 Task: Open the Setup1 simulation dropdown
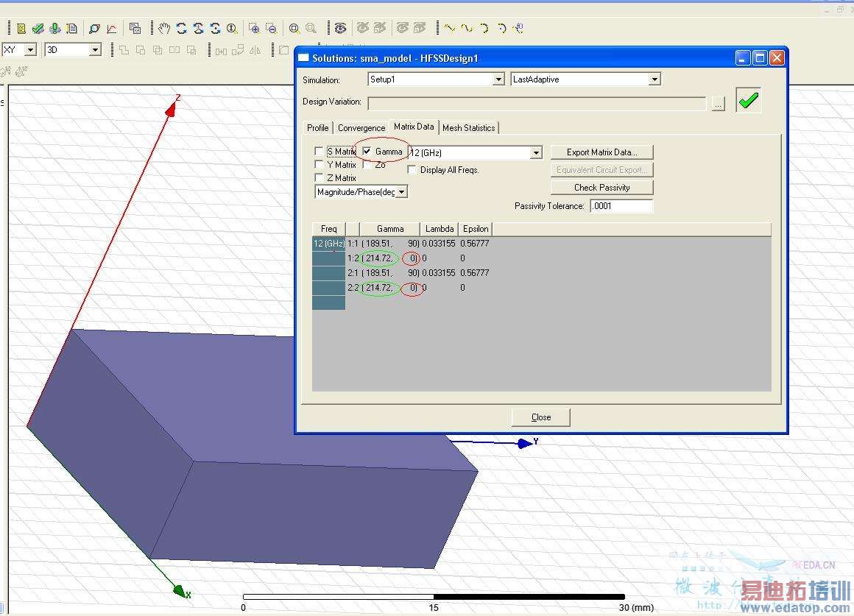click(x=498, y=79)
